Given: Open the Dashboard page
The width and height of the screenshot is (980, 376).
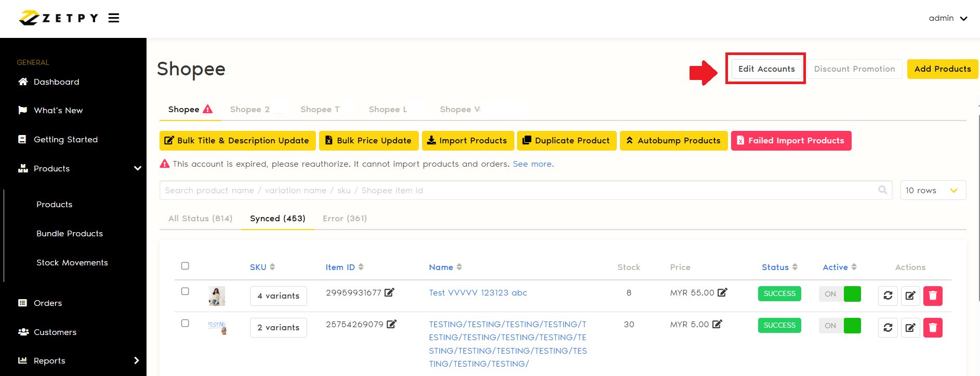Looking at the screenshot, I should (x=57, y=82).
